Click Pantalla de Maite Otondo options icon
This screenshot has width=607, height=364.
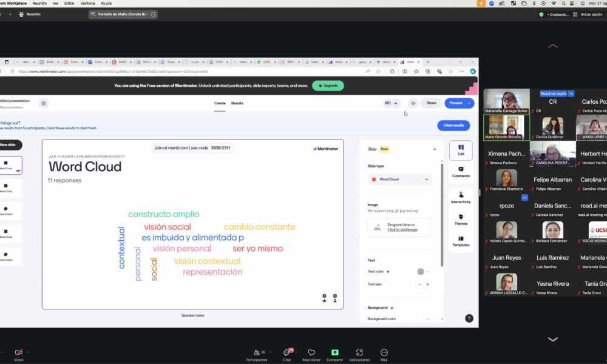coord(154,15)
